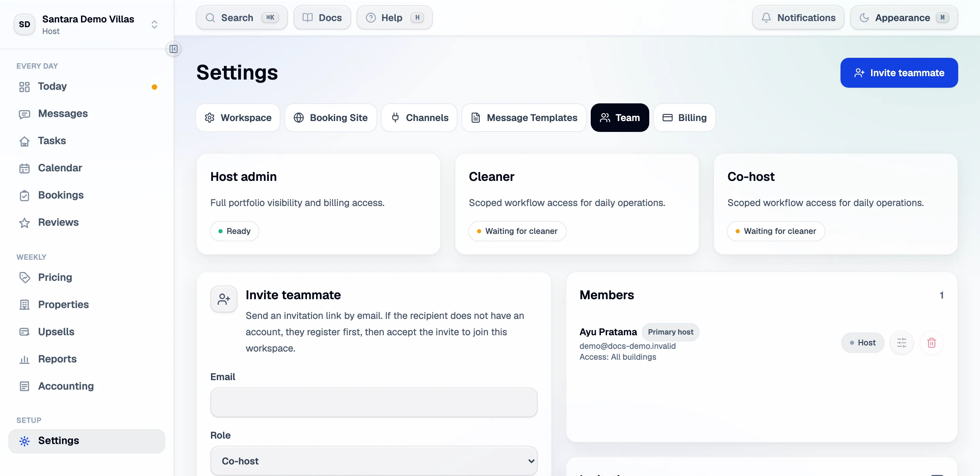Open Docs from the top bar

(322, 17)
